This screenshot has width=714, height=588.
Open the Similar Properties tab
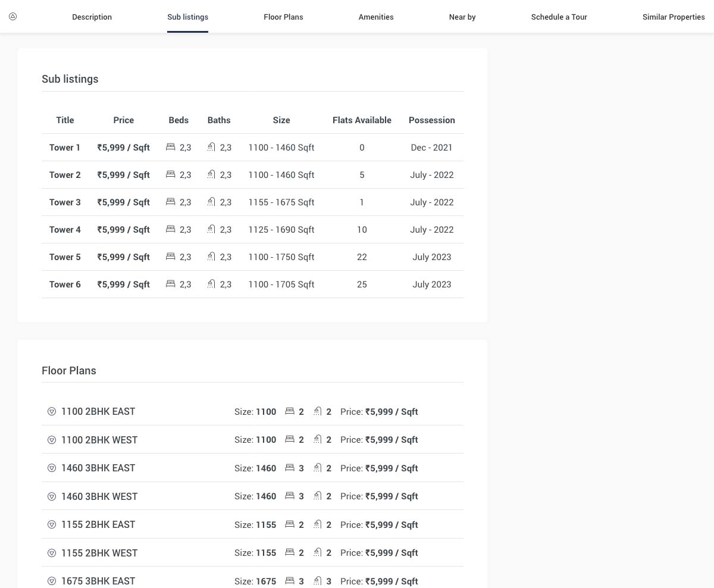click(x=674, y=17)
